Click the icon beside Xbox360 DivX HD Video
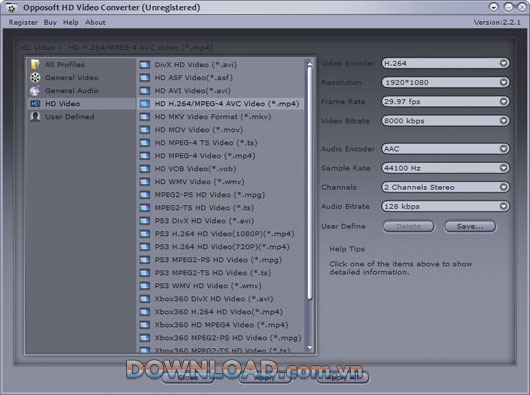Screen dimensions: 530x395 click(x=145, y=299)
